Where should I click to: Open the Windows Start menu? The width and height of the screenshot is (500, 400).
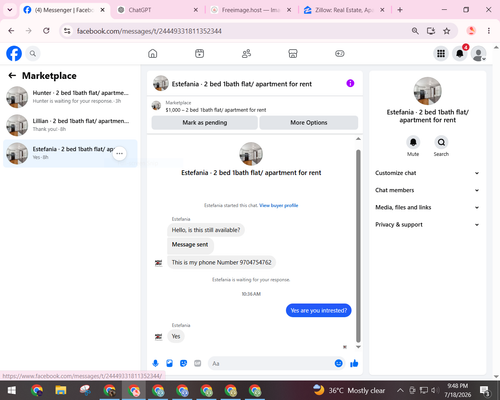click(x=12, y=390)
